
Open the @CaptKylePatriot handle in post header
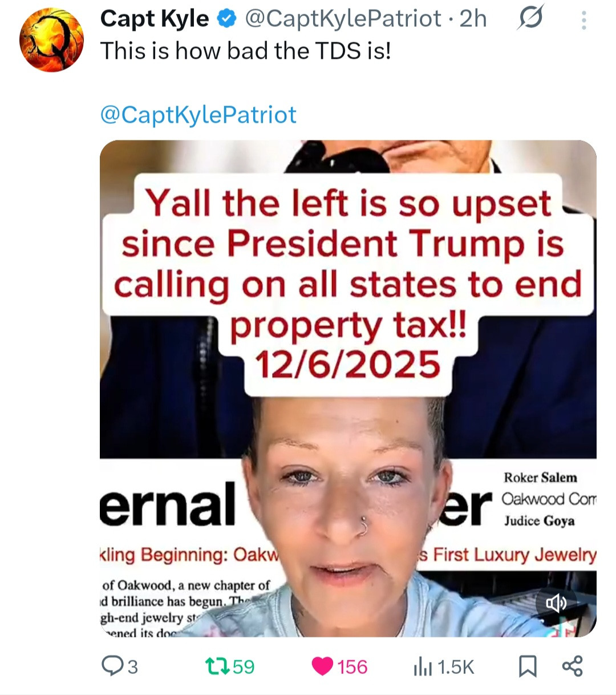click(343, 19)
